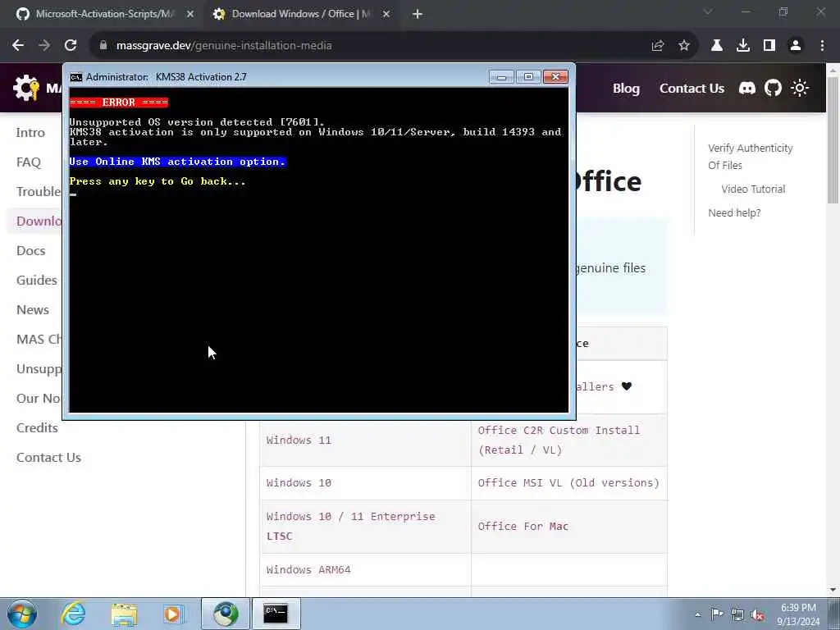Switch to Download Windows / Office tab
The image size is (840, 630).
(300, 15)
